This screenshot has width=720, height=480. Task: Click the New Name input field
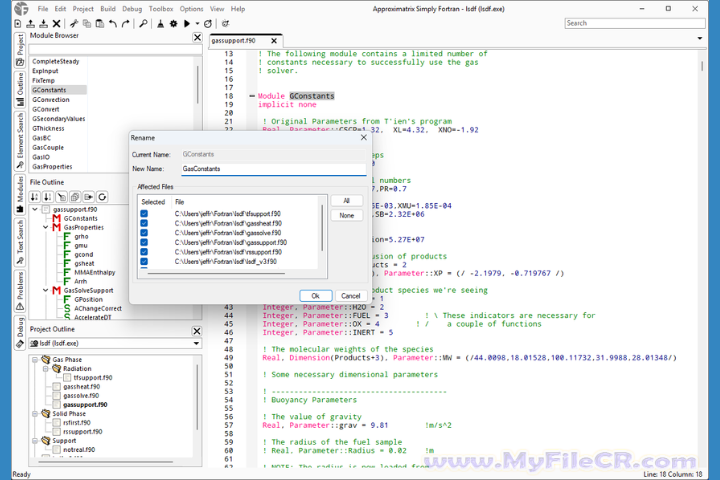274,169
